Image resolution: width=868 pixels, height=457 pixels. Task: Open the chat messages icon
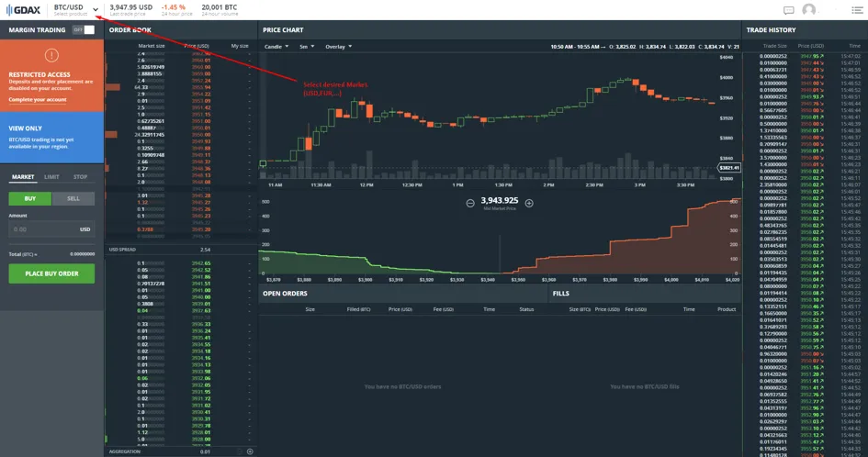pyautogui.click(x=789, y=10)
